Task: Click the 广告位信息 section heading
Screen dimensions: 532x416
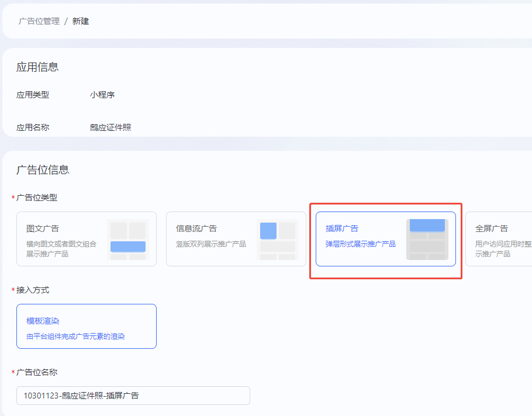Action: [x=43, y=169]
